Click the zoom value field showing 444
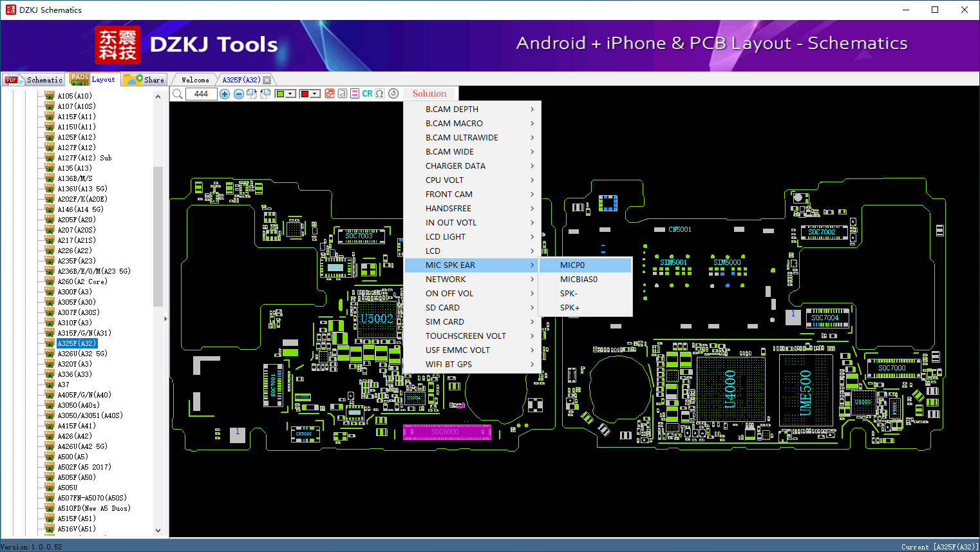980x552 pixels. click(202, 94)
